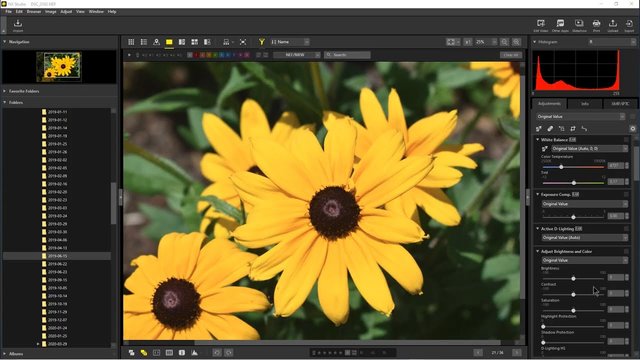Open the Edit menu
Image resolution: width=640 pixels, height=360 pixels.
pyautogui.click(x=19, y=12)
